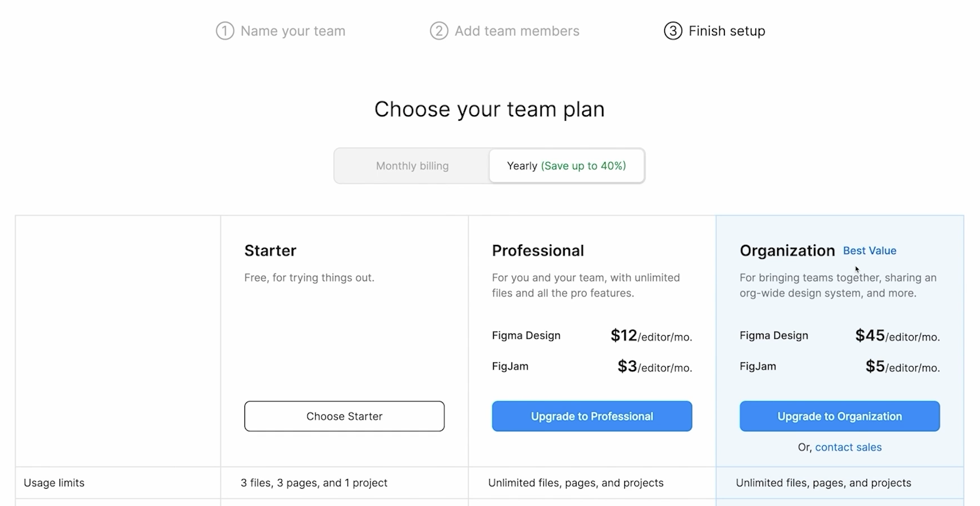
Task: Click the Choose your team plan heading
Action: click(489, 109)
